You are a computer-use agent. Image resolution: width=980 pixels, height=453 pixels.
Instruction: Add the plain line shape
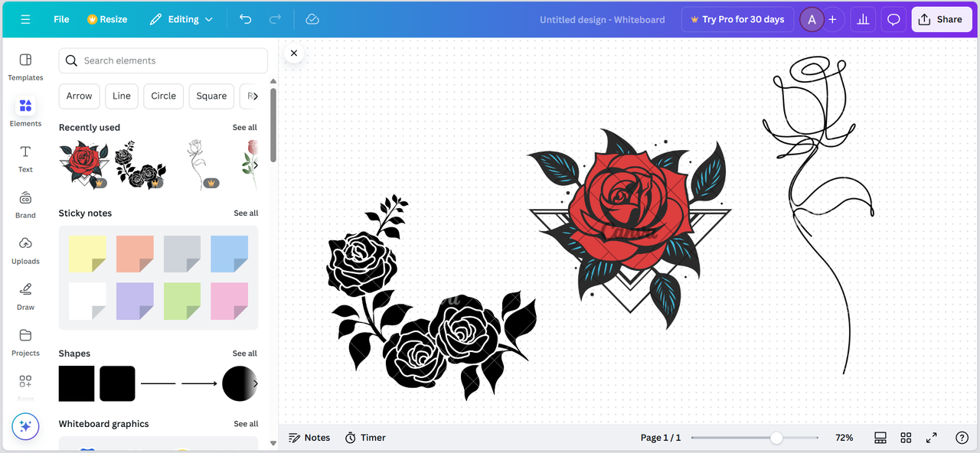[x=158, y=383]
